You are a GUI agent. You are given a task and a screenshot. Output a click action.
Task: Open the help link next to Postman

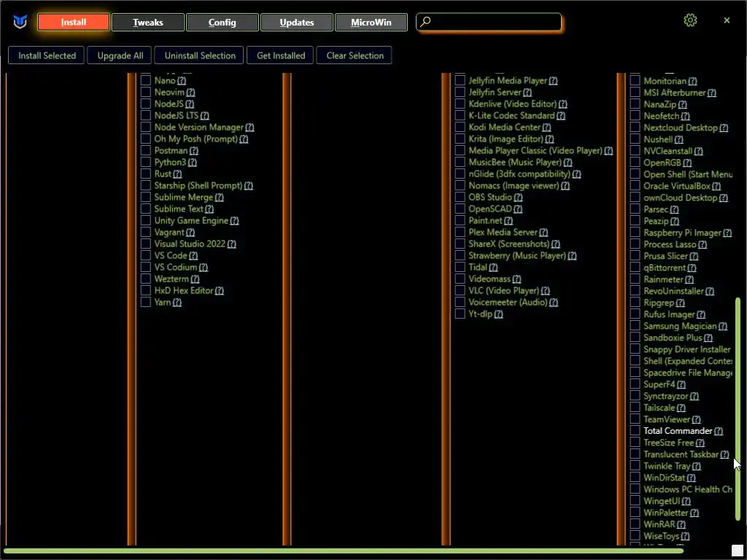[193, 151]
